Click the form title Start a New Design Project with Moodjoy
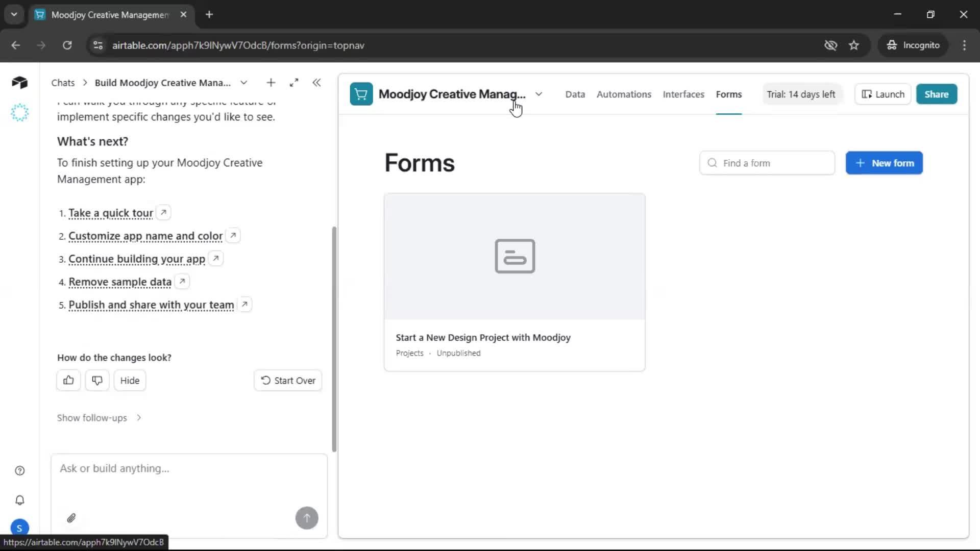The image size is (980, 551). tap(483, 337)
